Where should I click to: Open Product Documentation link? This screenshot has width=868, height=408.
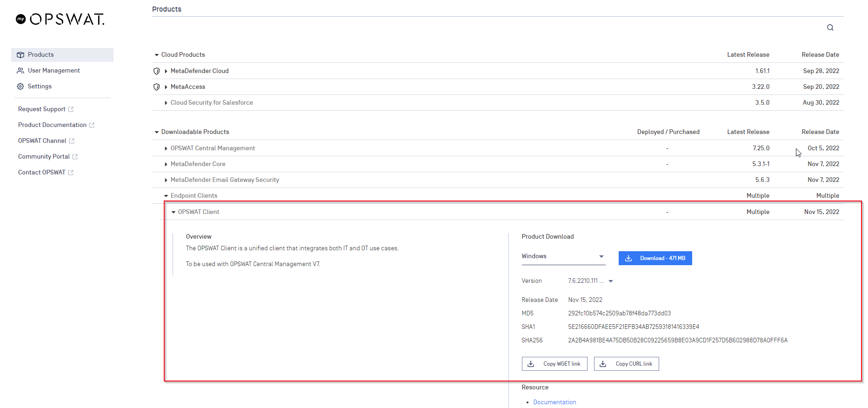(52, 125)
